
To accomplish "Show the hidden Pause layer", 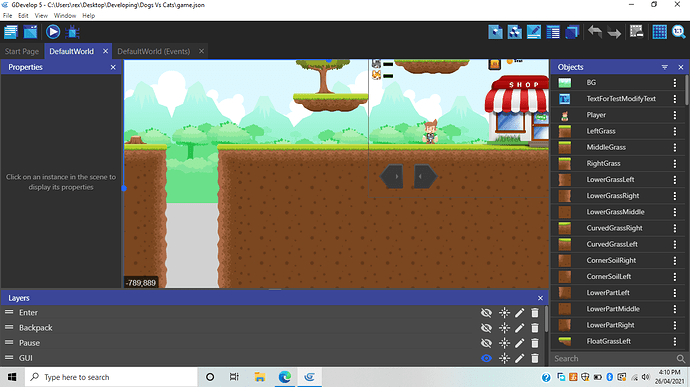I will (486, 343).
